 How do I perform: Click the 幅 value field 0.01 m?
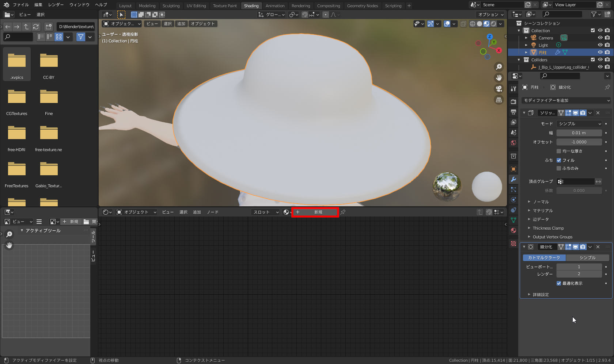tap(579, 133)
